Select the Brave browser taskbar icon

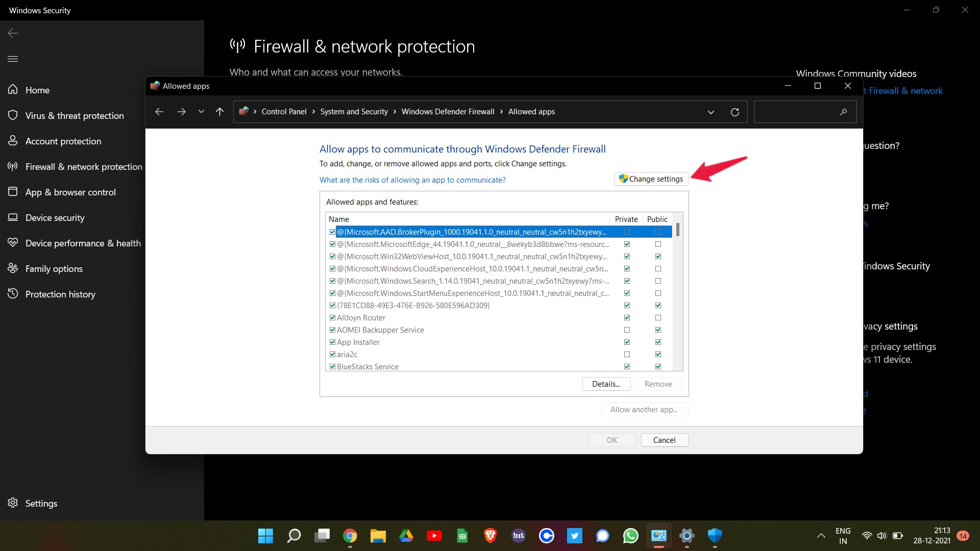490,536
